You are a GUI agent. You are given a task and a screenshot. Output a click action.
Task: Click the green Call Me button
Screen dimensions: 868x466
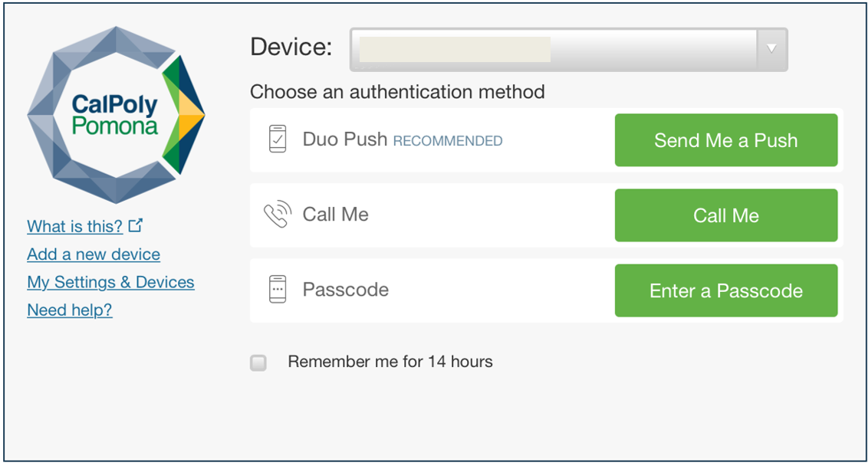click(725, 215)
